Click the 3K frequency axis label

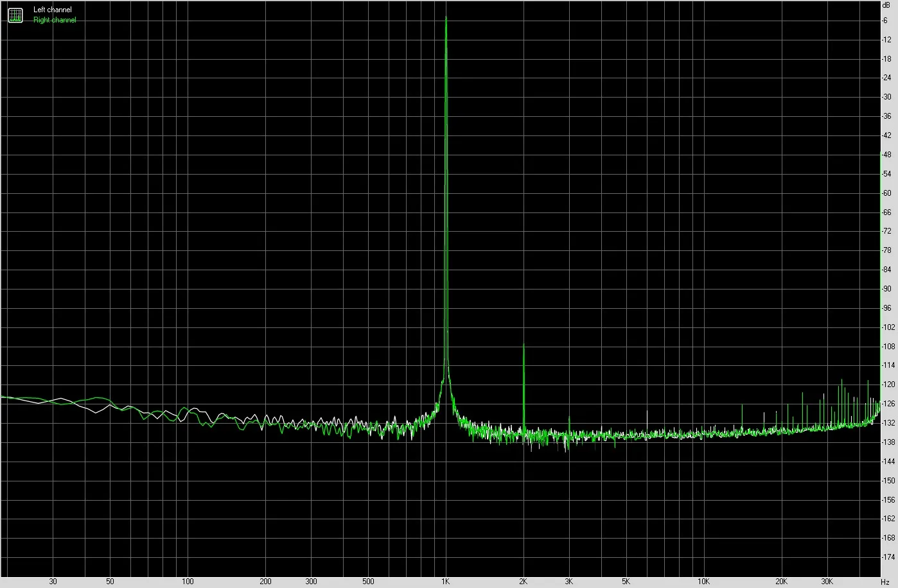tap(568, 582)
